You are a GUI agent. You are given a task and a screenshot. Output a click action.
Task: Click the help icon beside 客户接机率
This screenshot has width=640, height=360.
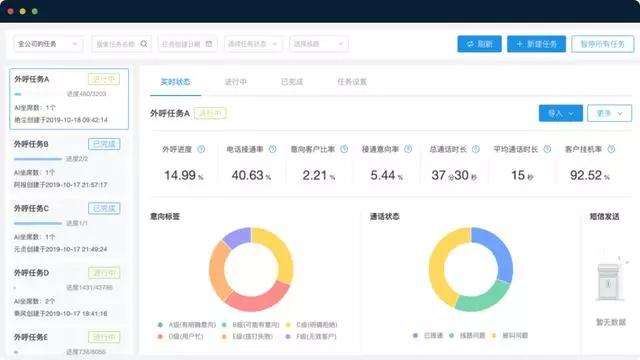(611, 149)
